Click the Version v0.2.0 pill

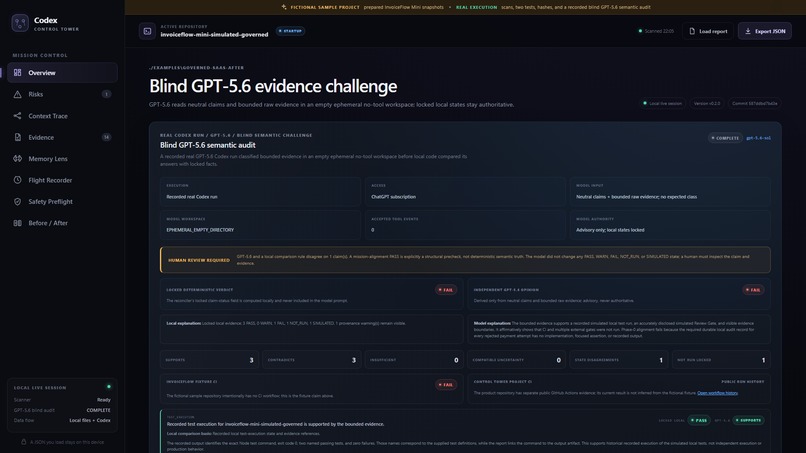click(x=707, y=103)
